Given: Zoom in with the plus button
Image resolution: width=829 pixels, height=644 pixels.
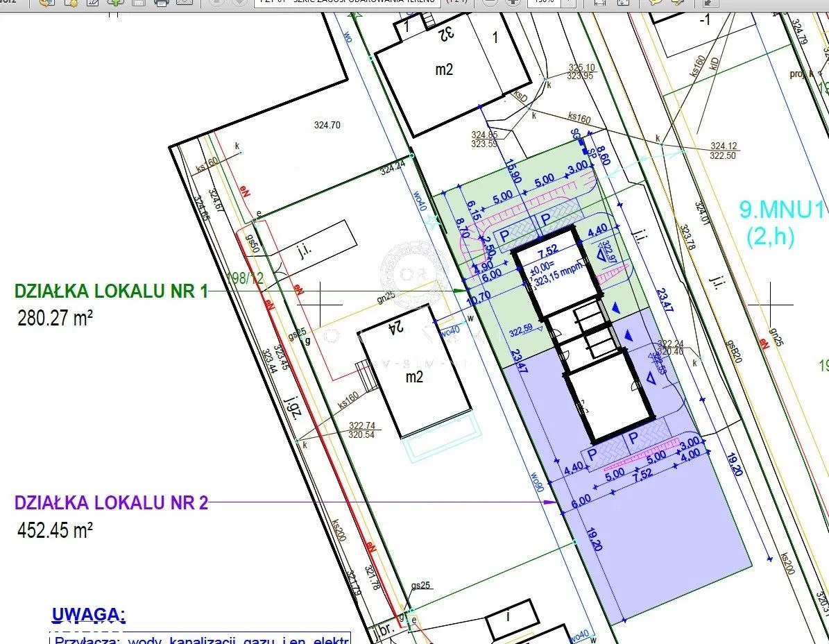Looking at the screenshot, I should (513, 2).
